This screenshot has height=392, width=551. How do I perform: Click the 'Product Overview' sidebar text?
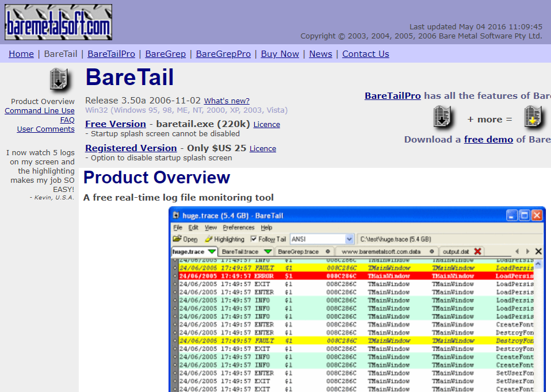coord(43,102)
